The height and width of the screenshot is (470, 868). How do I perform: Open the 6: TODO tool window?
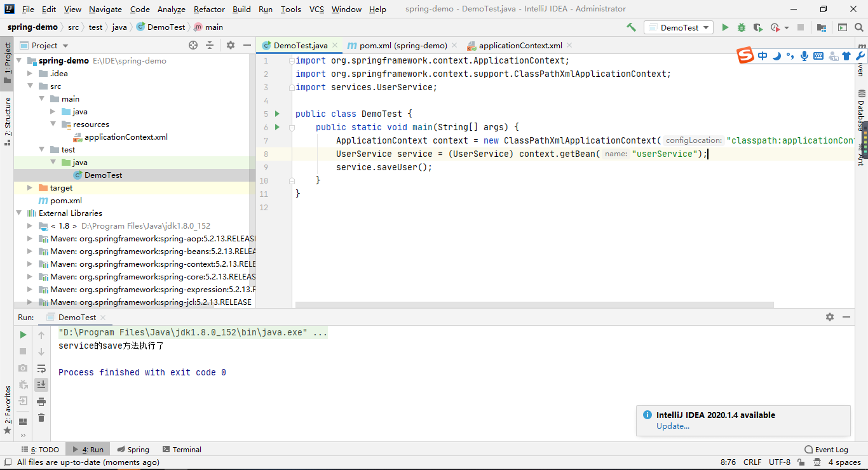[x=40, y=449]
